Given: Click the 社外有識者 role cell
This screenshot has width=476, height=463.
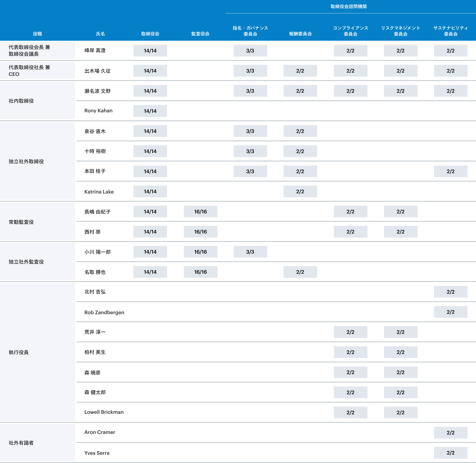Looking at the screenshot, I should [21, 443].
